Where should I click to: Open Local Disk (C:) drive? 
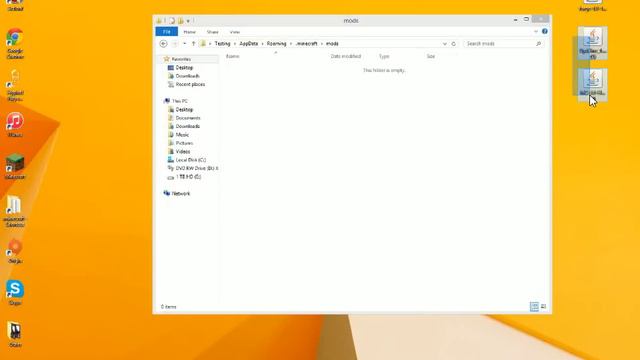(x=191, y=160)
